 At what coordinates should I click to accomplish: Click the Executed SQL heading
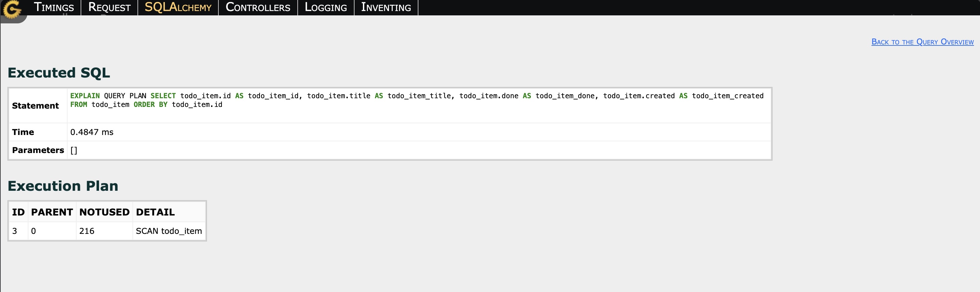pyautogui.click(x=59, y=72)
